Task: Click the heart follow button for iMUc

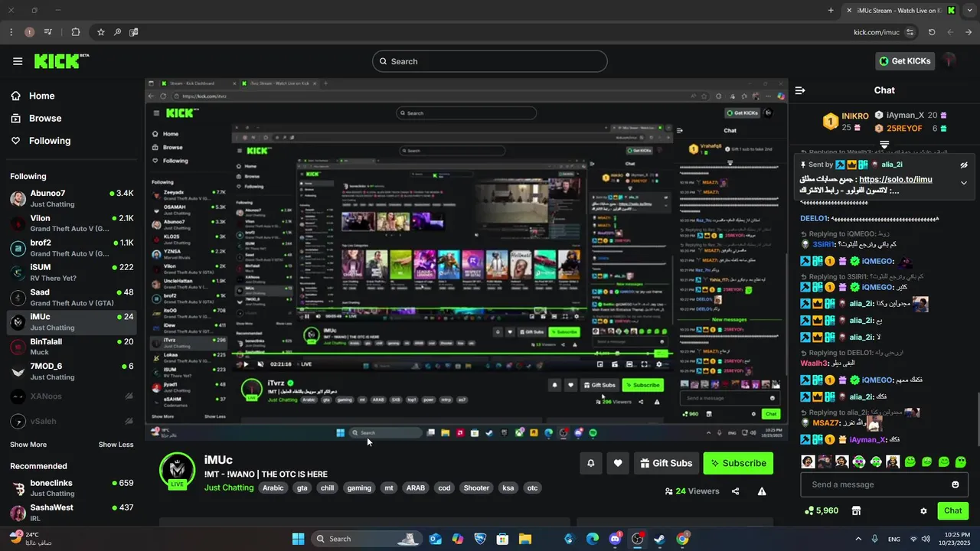Action: click(618, 463)
